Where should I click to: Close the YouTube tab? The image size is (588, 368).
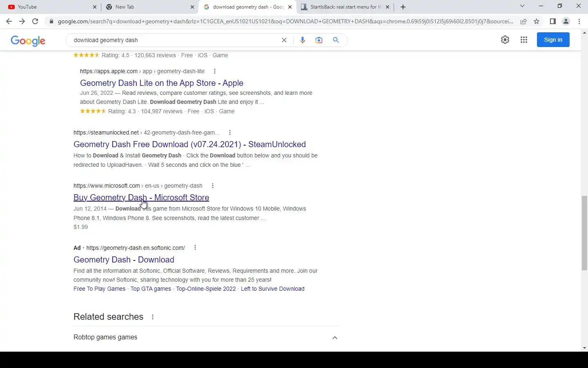click(95, 7)
